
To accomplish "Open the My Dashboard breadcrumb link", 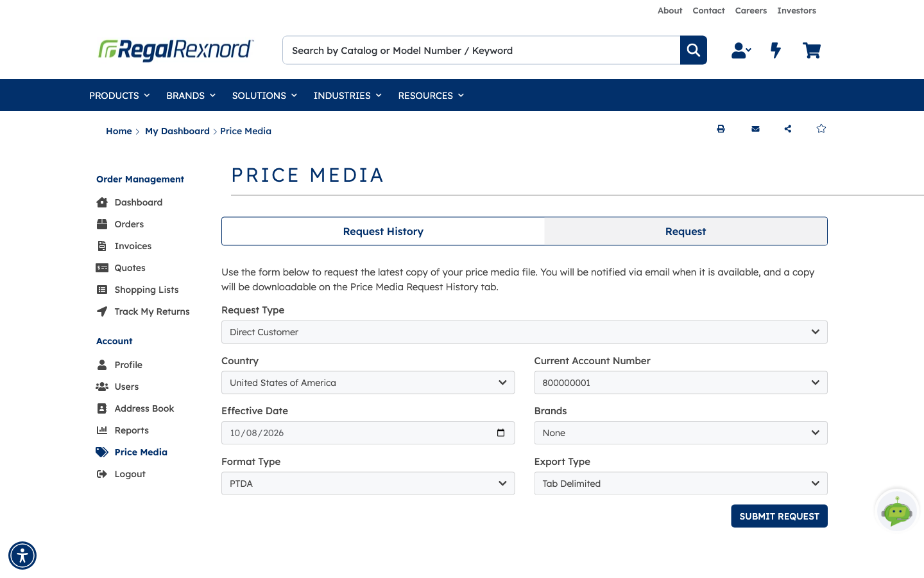I will pos(177,131).
